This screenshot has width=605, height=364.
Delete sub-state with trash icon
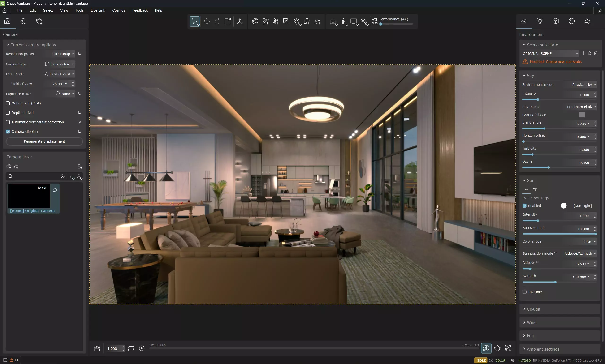pos(596,53)
